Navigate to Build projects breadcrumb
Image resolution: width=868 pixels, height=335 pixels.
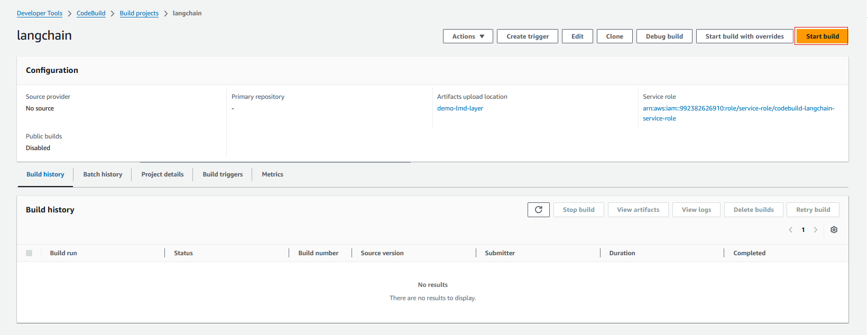click(139, 13)
